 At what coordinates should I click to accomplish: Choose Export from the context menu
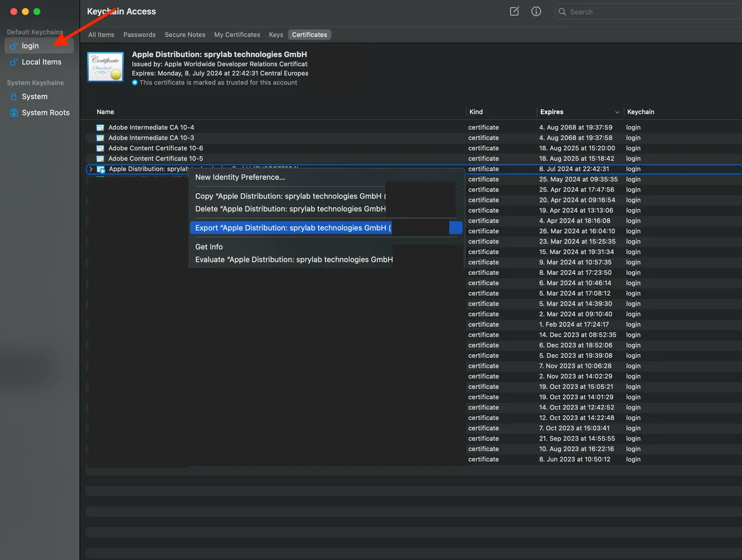[293, 227]
